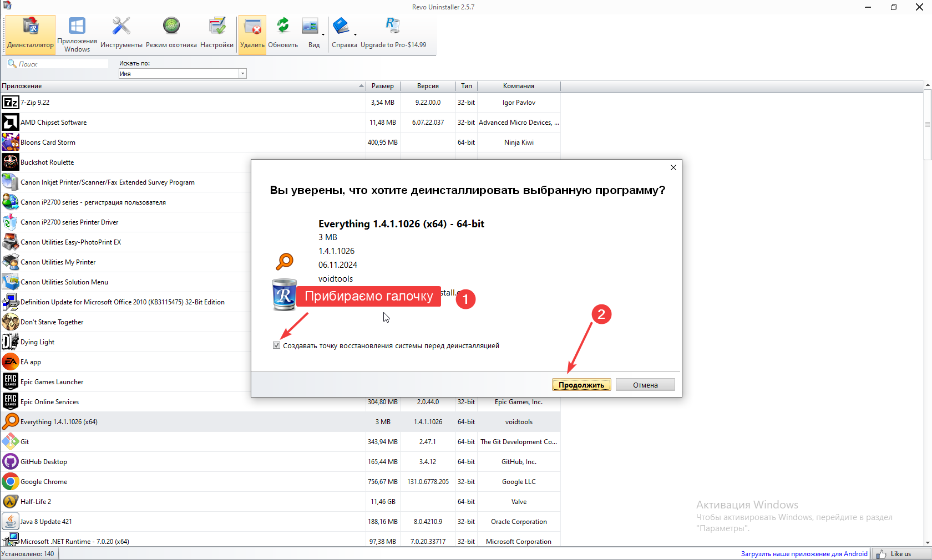
Task: Select Epic Games Launcher icon
Action: click(x=10, y=382)
